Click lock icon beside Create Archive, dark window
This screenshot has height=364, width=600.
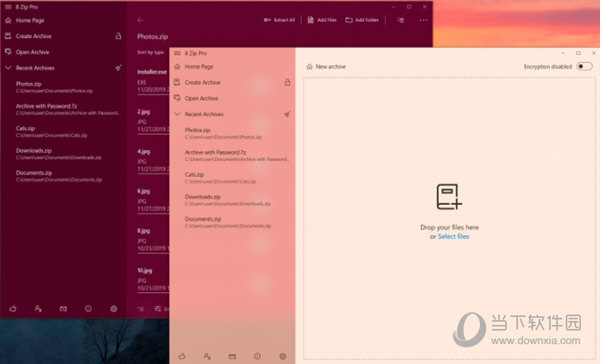118,36
